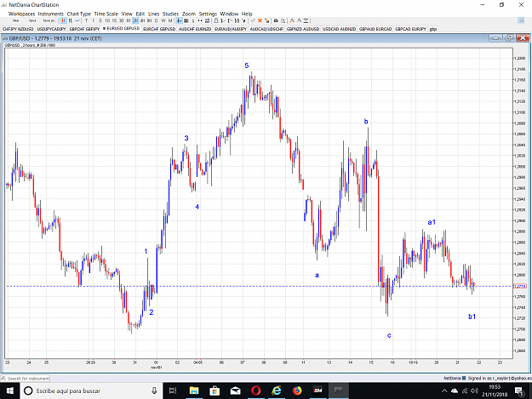The image size is (532, 399).
Task: Select the candlestick chart type icon
Action: 63,20
